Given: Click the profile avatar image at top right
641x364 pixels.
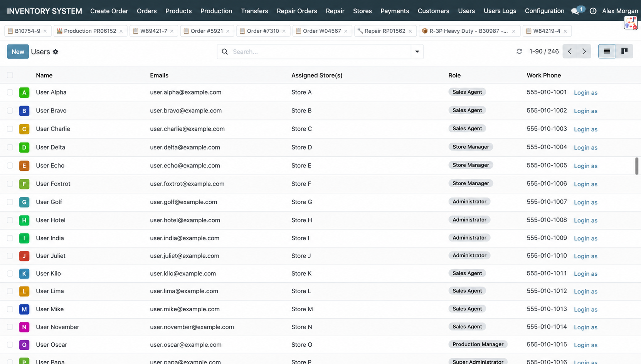Looking at the screenshot, I should [631, 23].
